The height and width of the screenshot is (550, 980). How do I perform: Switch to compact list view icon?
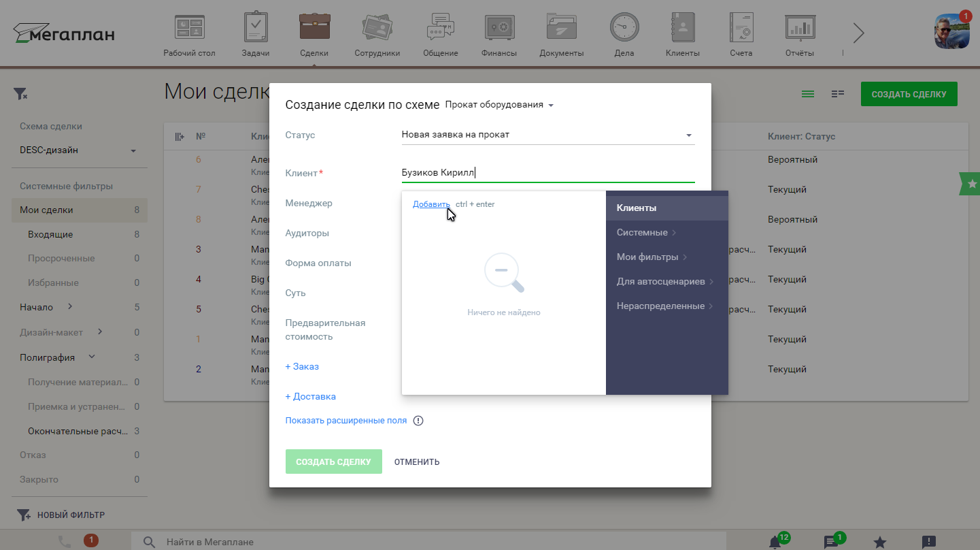click(x=808, y=94)
